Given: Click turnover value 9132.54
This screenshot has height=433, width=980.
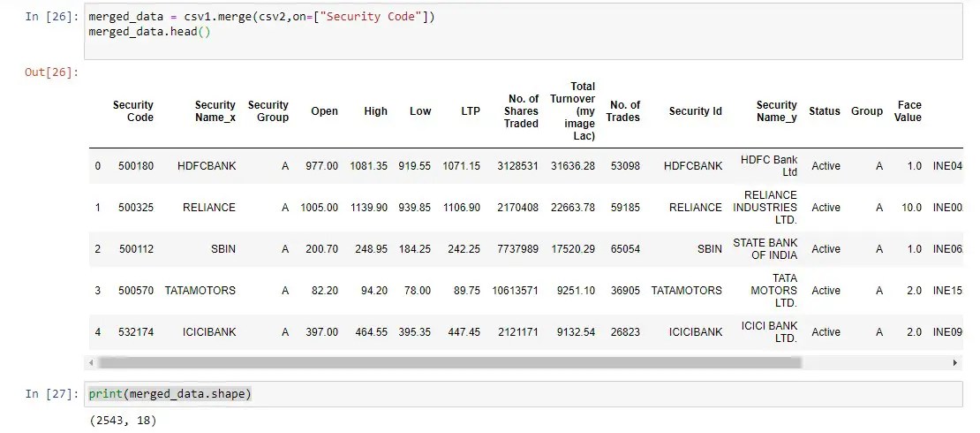Looking at the screenshot, I should pyautogui.click(x=577, y=331).
